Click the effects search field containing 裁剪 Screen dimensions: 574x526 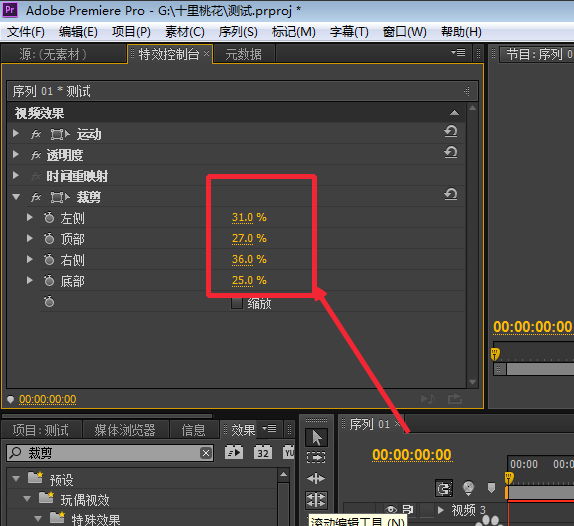[110, 453]
